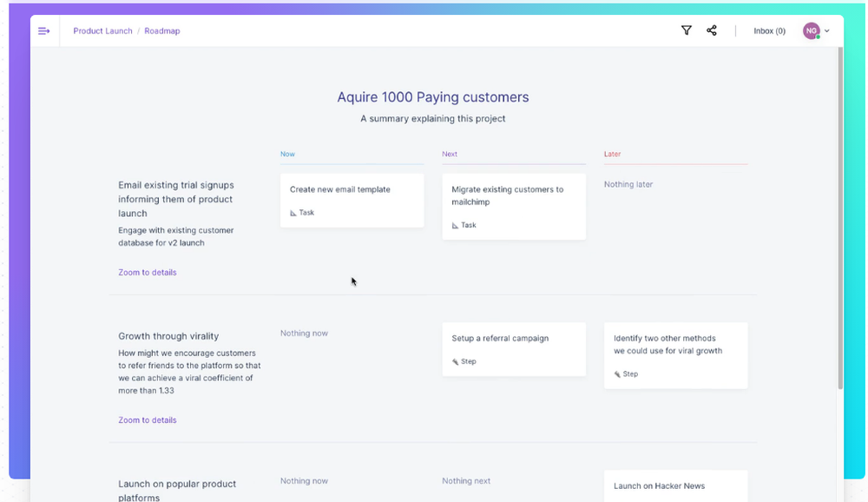Click the filter funnel icon
Image resolution: width=868 pixels, height=502 pixels.
(x=687, y=30)
